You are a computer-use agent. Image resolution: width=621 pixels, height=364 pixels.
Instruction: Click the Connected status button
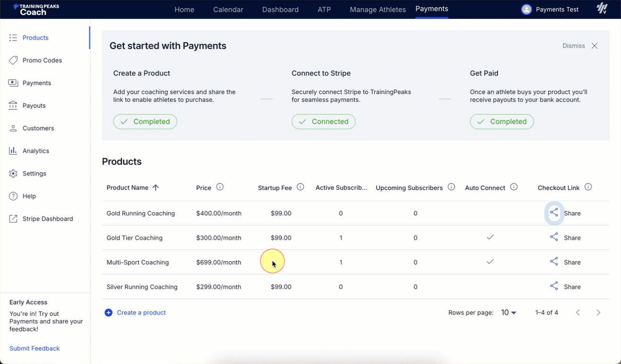tap(324, 122)
